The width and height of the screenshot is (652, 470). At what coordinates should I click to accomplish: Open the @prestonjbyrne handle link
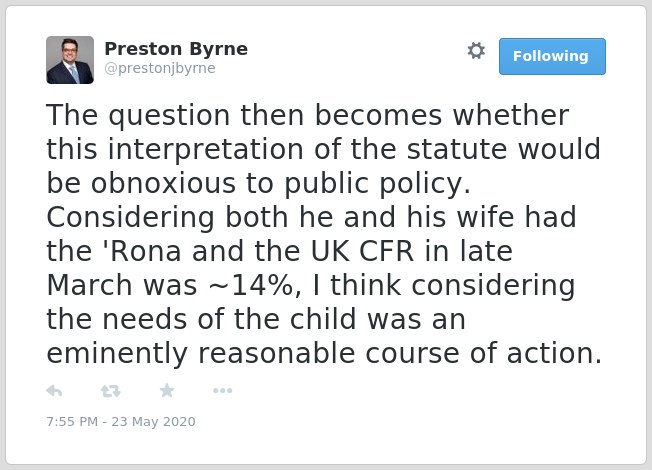pyautogui.click(x=160, y=68)
